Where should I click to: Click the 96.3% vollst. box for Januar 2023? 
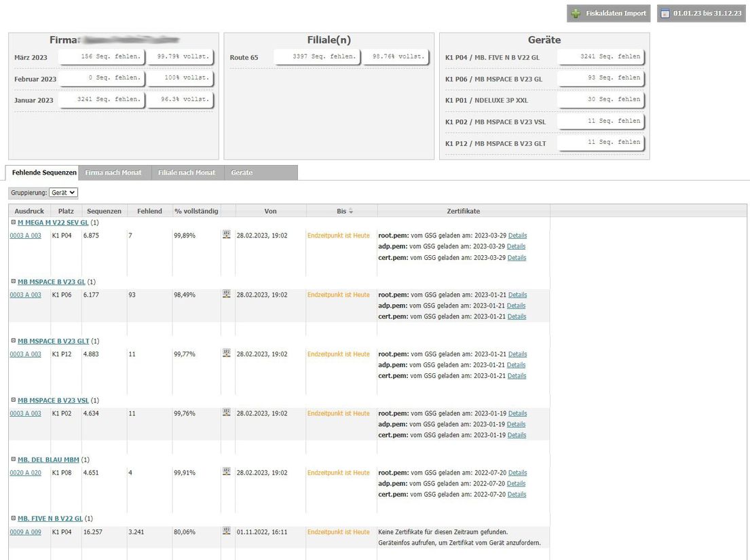180,100
